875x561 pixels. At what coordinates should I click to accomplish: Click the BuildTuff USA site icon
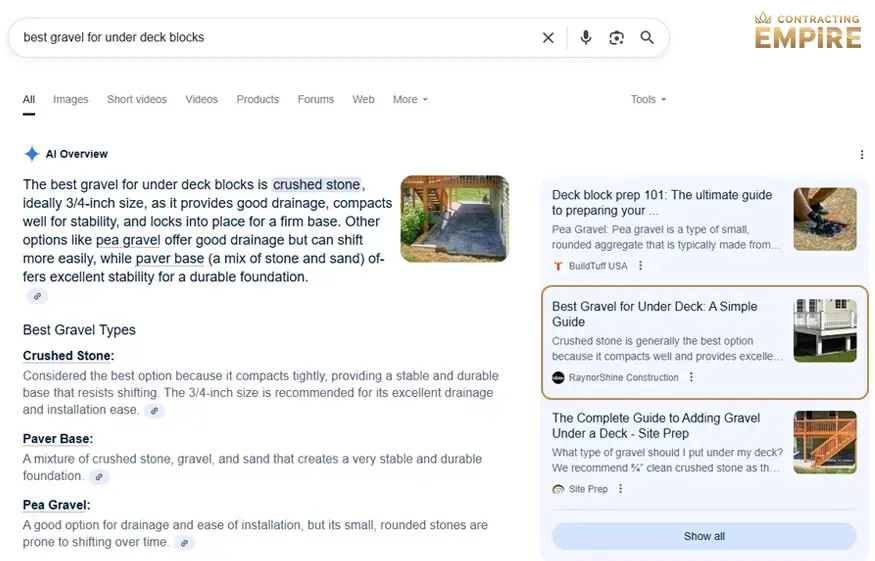point(557,266)
